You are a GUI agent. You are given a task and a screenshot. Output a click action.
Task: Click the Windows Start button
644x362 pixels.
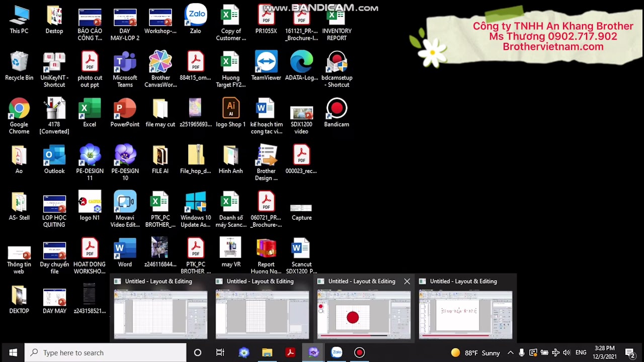[x=13, y=352]
